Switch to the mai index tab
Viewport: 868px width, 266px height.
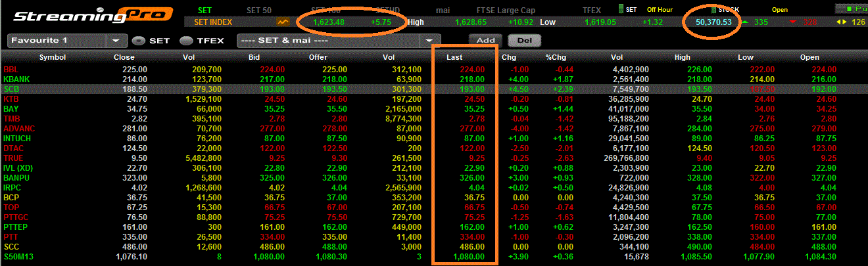tap(443, 10)
